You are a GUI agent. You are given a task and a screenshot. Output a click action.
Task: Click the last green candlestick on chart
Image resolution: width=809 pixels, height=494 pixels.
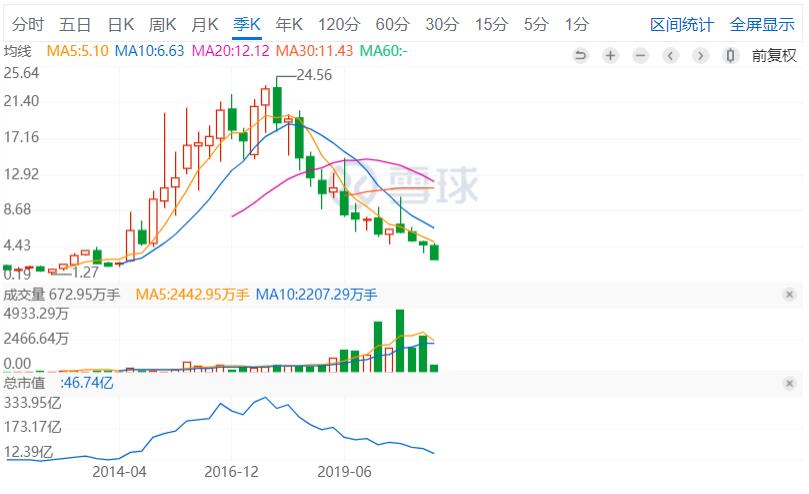click(x=434, y=252)
